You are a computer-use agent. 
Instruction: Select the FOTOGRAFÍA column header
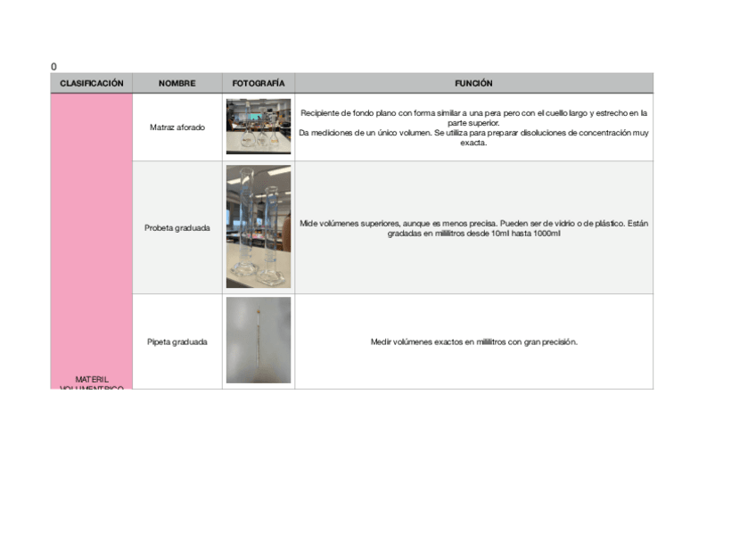(x=259, y=83)
